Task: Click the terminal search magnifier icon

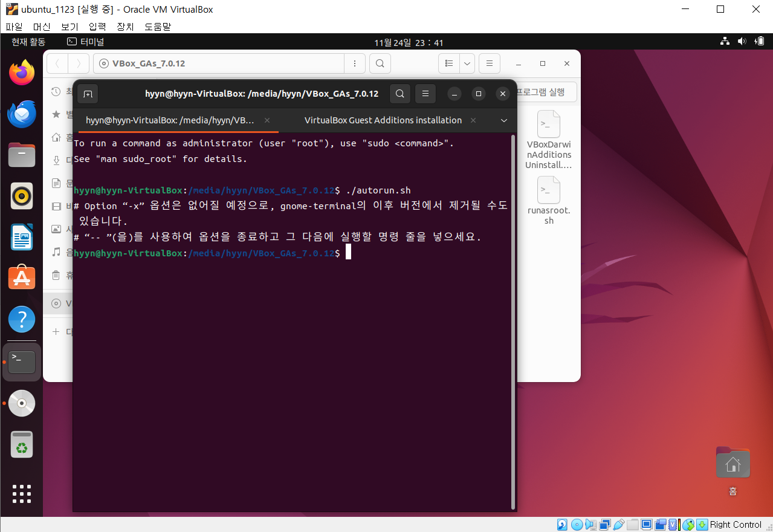Action: pos(399,94)
